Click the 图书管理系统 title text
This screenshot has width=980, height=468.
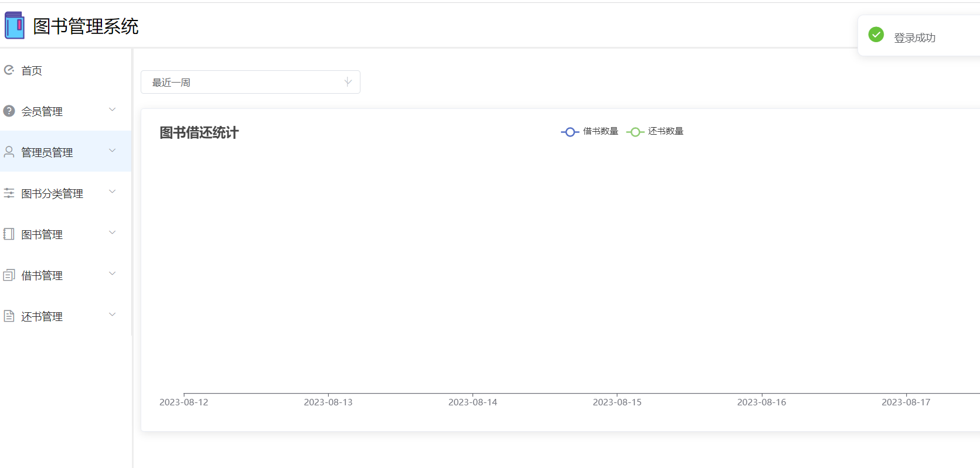coord(86,26)
